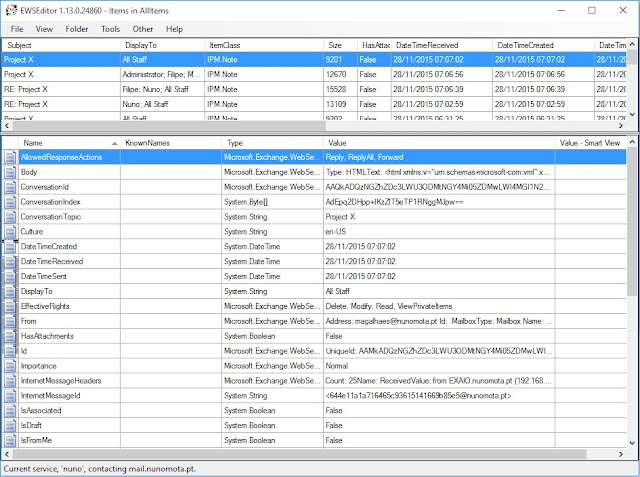640x477 pixels.
Task: Click the property icon beside Id
Action: tap(10, 351)
